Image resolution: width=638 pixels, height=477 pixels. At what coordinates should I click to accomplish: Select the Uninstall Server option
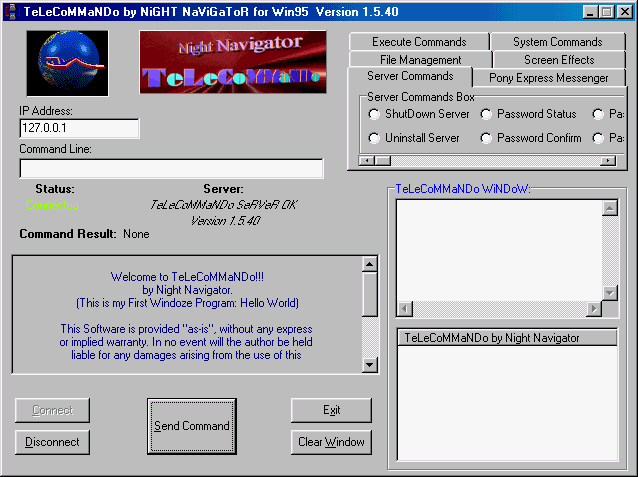click(x=375, y=138)
